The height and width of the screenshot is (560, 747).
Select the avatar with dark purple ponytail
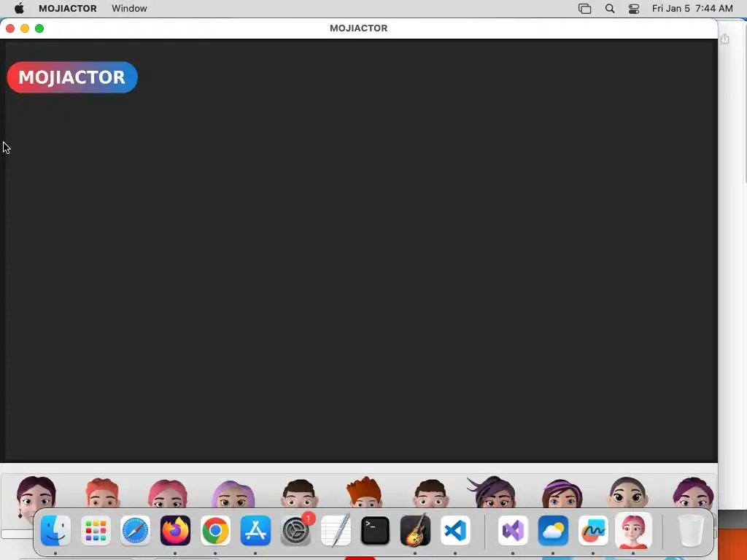[492, 492]
